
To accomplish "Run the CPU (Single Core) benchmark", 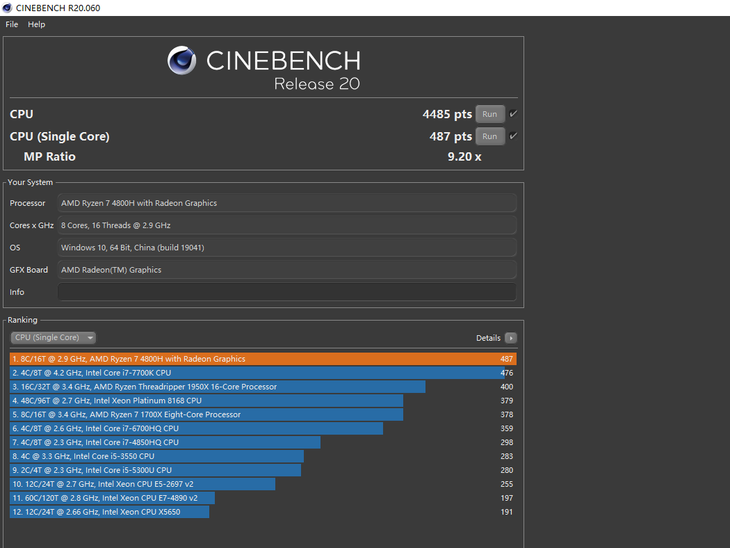I will coord(490,136).
